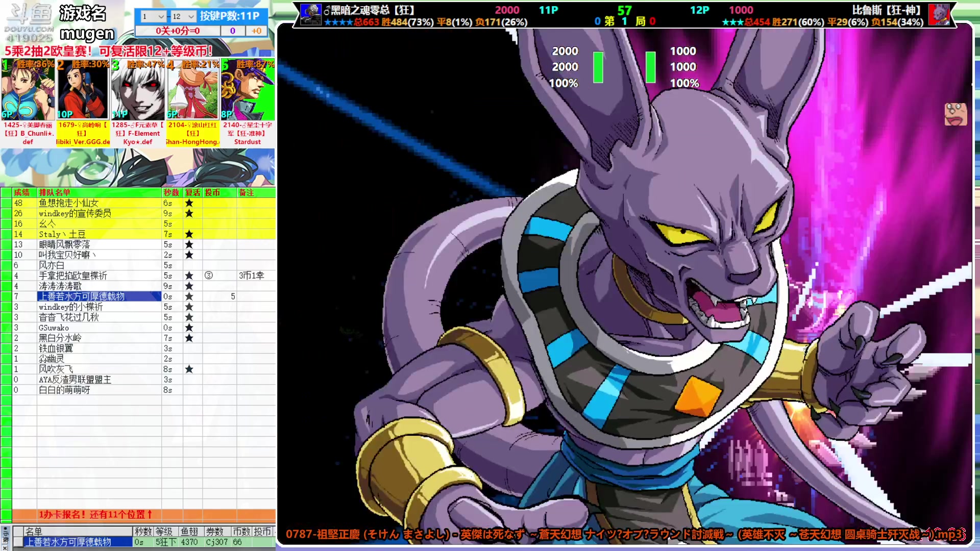Screen dimensions: 980x551
Task: Click the 按键P数:11P label
Action: [229, 16]
